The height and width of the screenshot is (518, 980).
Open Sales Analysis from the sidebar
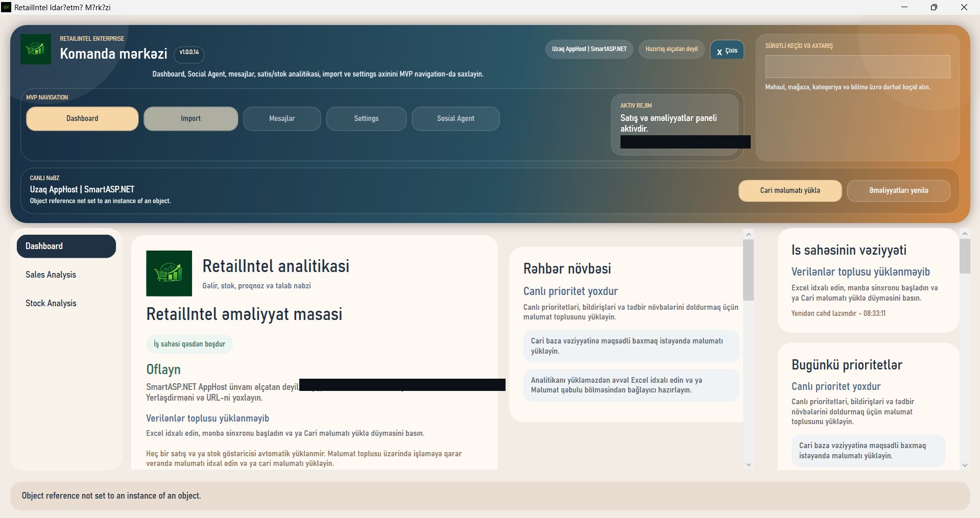click(x=66, y=275)
